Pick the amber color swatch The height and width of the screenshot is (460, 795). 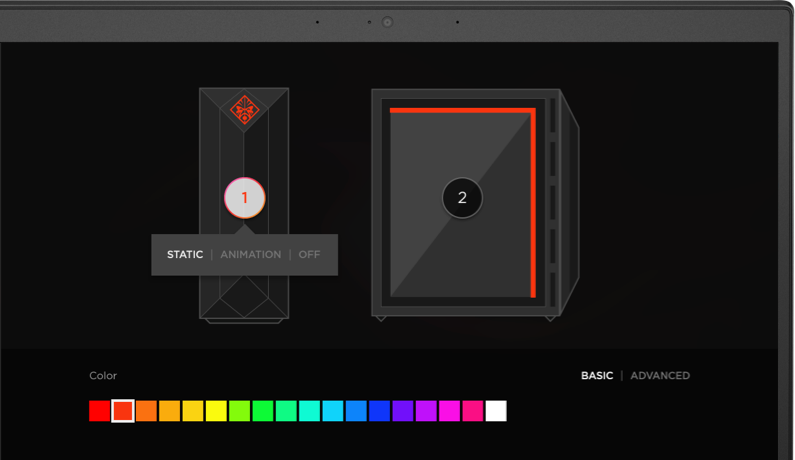click(x=169, y=411)
